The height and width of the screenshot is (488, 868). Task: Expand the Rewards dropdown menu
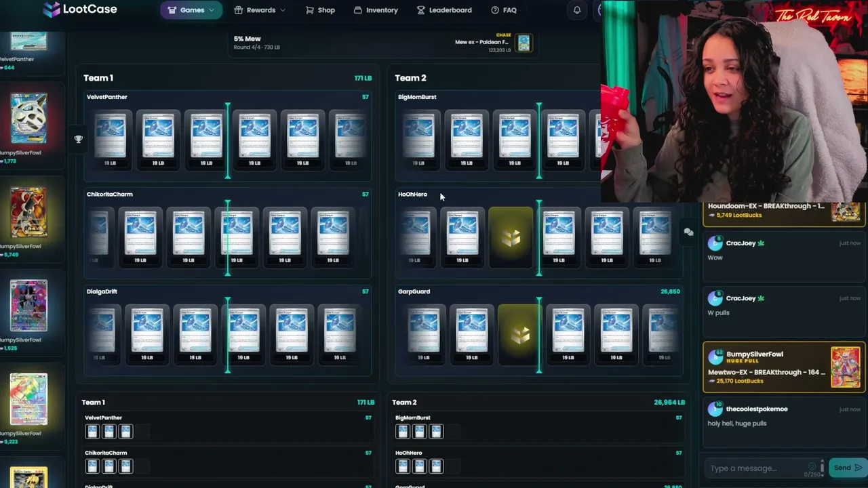pyautogui.click(x=260, y=10)
